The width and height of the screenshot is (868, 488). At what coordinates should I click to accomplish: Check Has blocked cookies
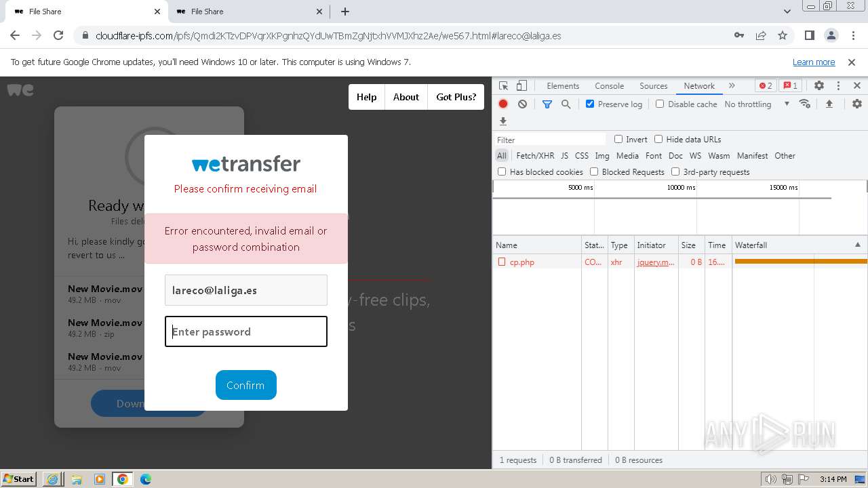502,172
